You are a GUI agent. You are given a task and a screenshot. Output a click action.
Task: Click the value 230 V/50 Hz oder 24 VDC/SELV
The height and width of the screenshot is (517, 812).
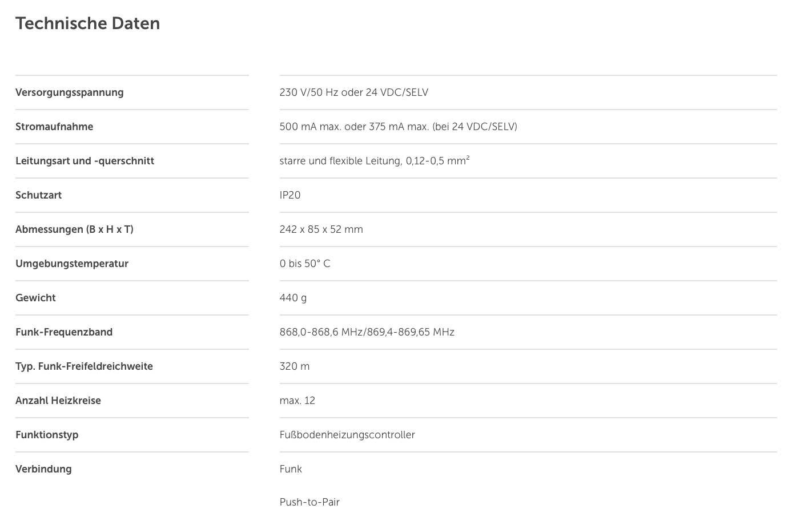354,92
